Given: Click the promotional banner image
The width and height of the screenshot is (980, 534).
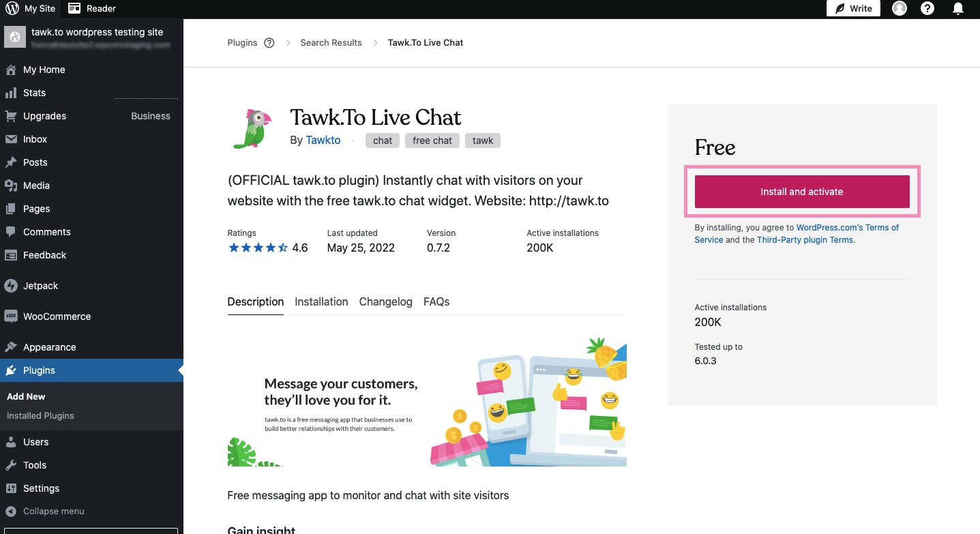Looking at the screenshot, I should [x=427, y=402].
